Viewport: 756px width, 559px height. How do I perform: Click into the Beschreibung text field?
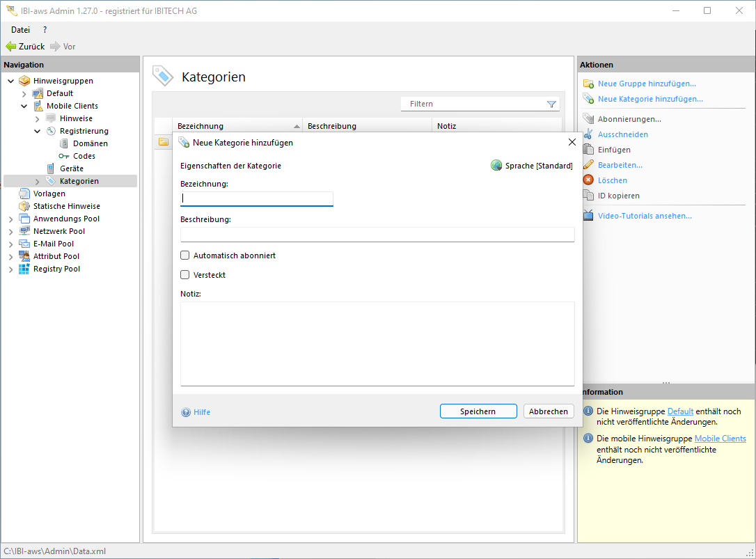[377, 235]
